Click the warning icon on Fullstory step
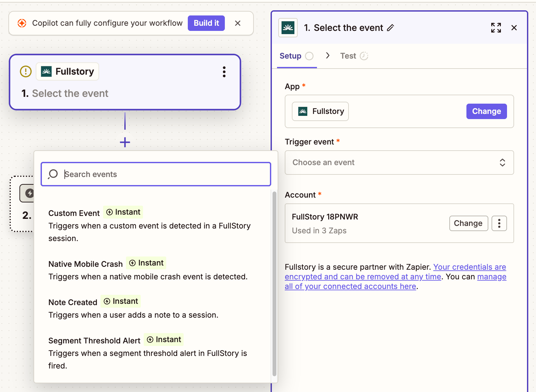Screen dimensions: 536x392 [26, 71]
